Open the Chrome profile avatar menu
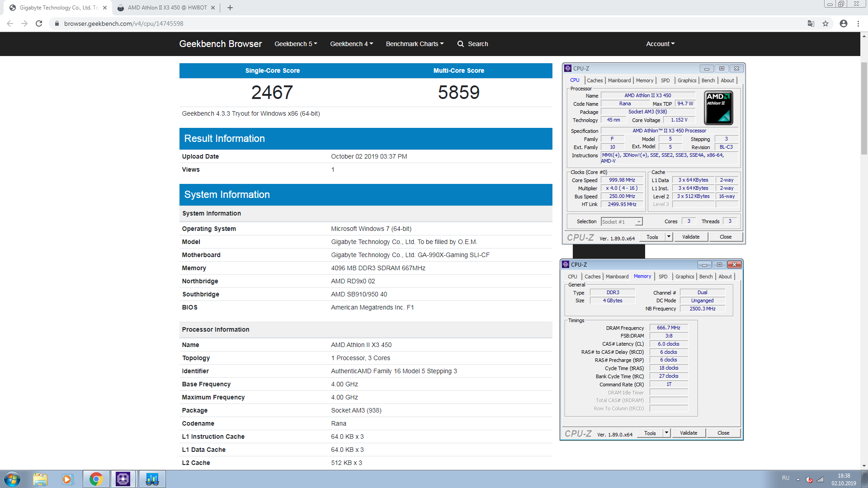 [x=844, y=23]
